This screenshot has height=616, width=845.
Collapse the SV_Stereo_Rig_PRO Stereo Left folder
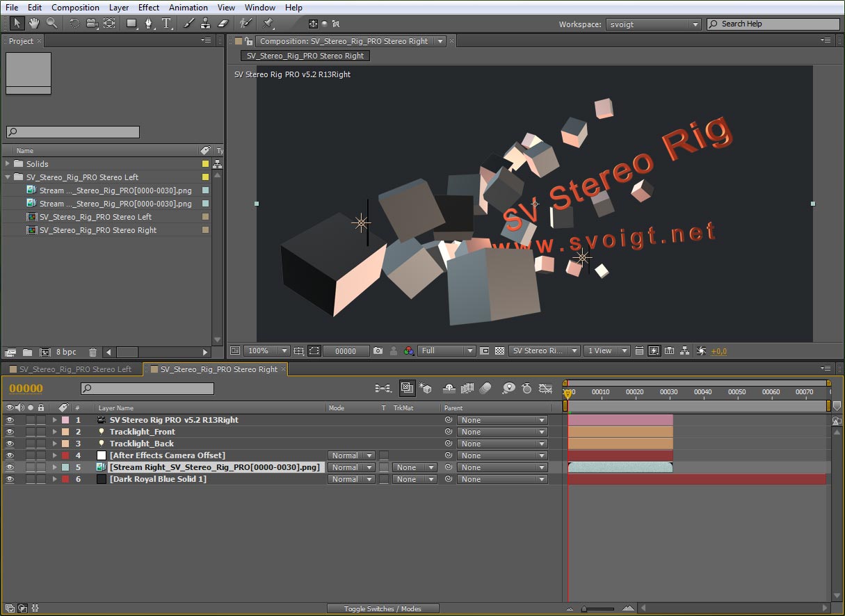click(8, 177)
